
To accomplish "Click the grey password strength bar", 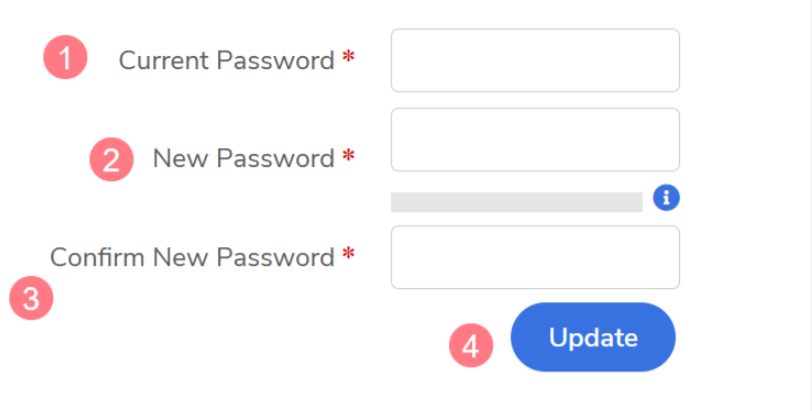I will (x=516, y=202).
